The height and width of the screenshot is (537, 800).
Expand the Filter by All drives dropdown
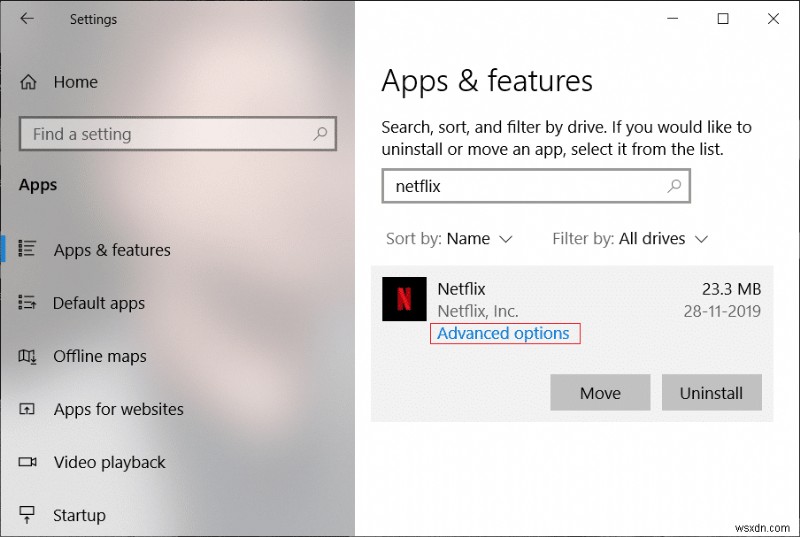pos(630,238)
